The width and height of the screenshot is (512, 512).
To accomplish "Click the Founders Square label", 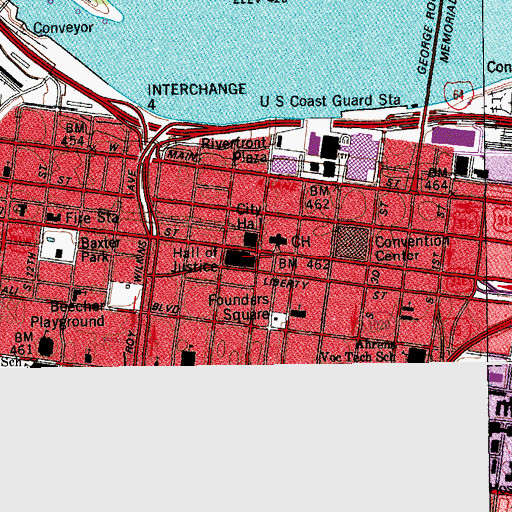I will point(239,307).
